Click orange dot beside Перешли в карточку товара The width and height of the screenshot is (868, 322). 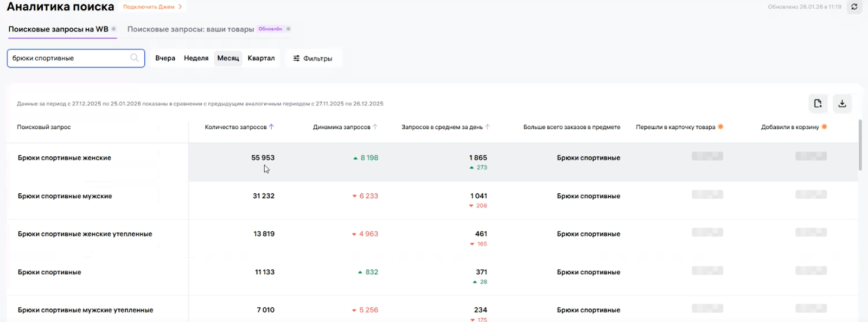[721, 127]
